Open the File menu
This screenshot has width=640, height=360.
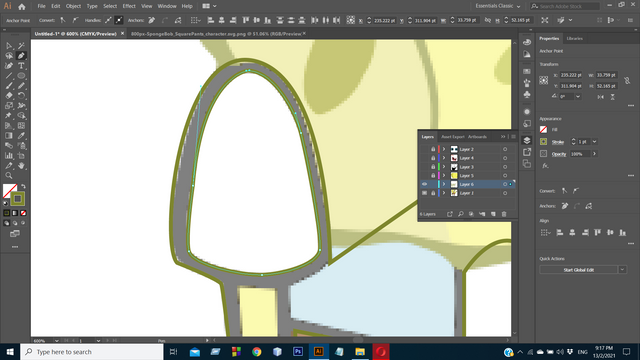[42, 6]
